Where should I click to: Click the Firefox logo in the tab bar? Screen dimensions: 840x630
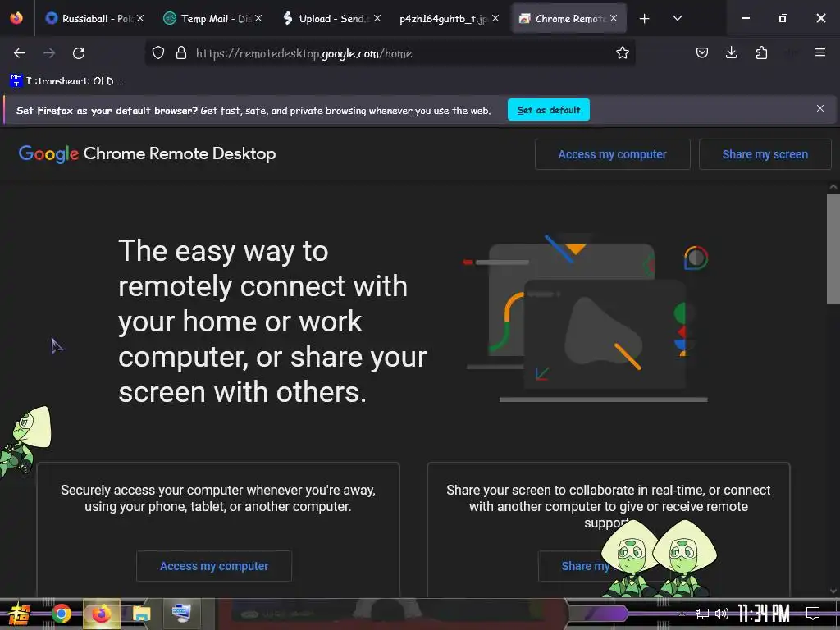click(x=16, y=18)
